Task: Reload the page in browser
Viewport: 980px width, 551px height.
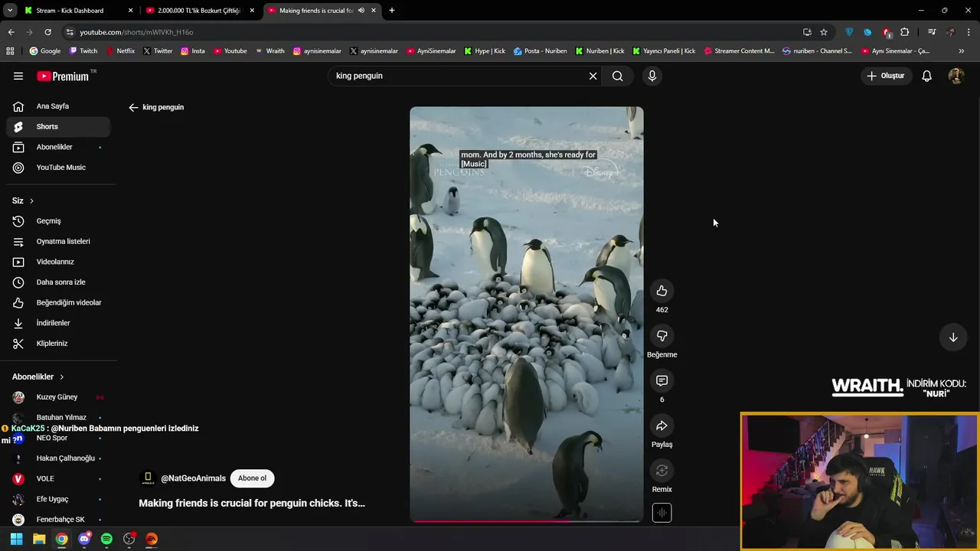Action: pyautogui.click(x=47, y=32)
